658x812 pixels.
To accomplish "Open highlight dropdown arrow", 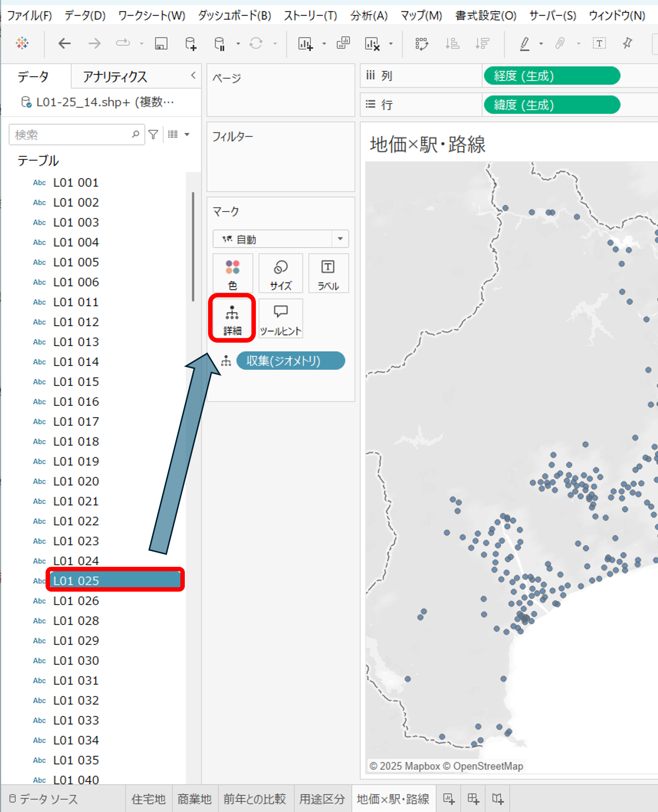I will tap(541, 44).
